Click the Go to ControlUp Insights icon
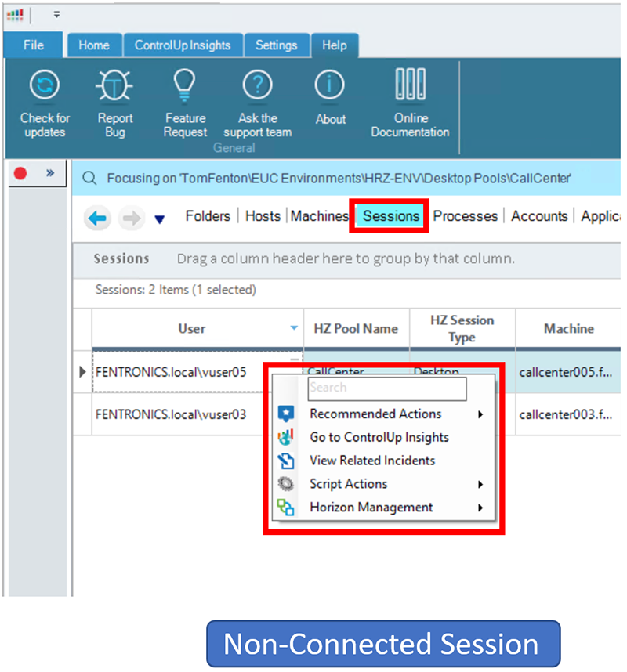 (x=285, y=437)
